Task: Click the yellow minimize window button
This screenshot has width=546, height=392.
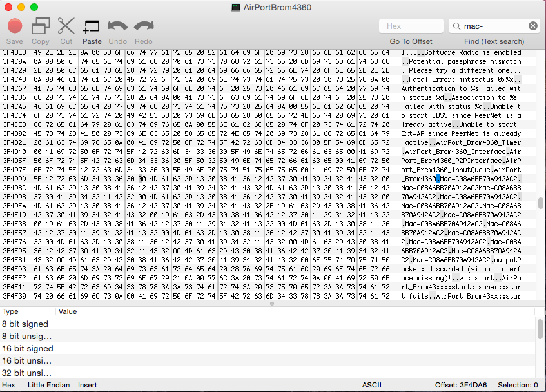Action: [21, 7]
